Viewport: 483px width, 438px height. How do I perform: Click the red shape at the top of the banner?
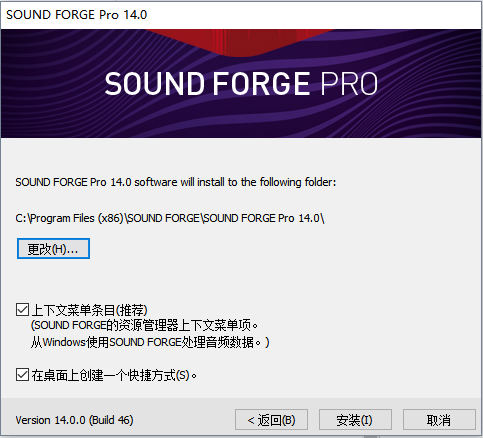240,42
